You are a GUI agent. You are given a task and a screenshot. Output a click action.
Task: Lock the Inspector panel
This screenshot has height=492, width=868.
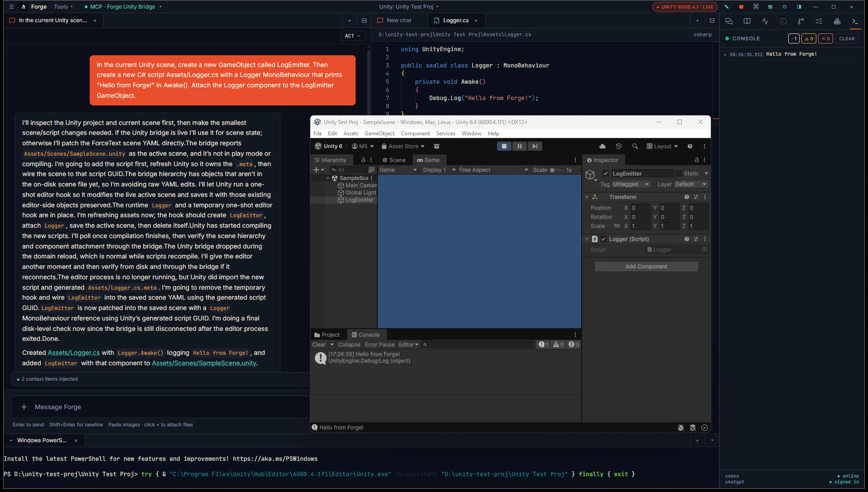click(x=697, y=160)
